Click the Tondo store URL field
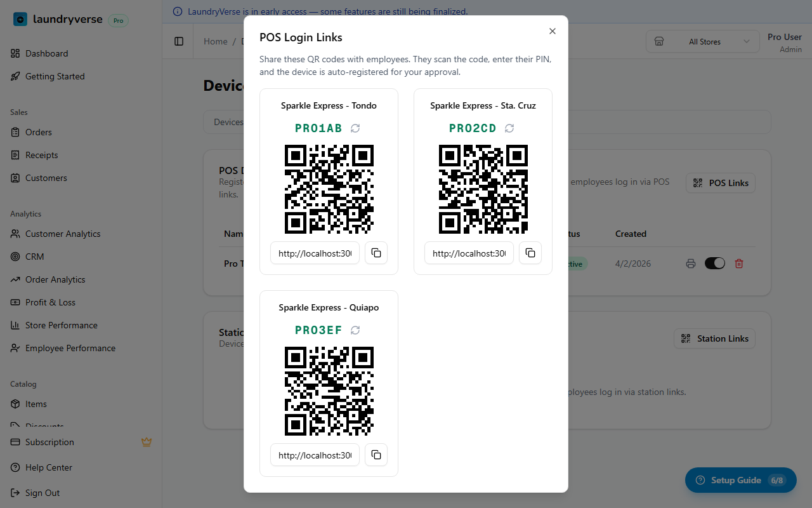Viewport: 812px width, 508px height. [315, 253]
